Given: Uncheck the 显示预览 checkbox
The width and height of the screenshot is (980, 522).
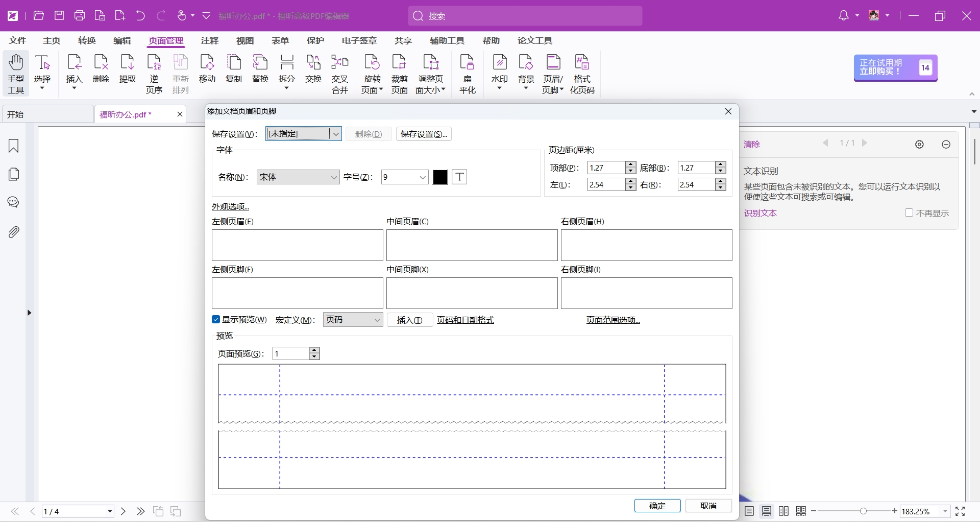Looking at the screenshot, I should click(x=216, y=320).
